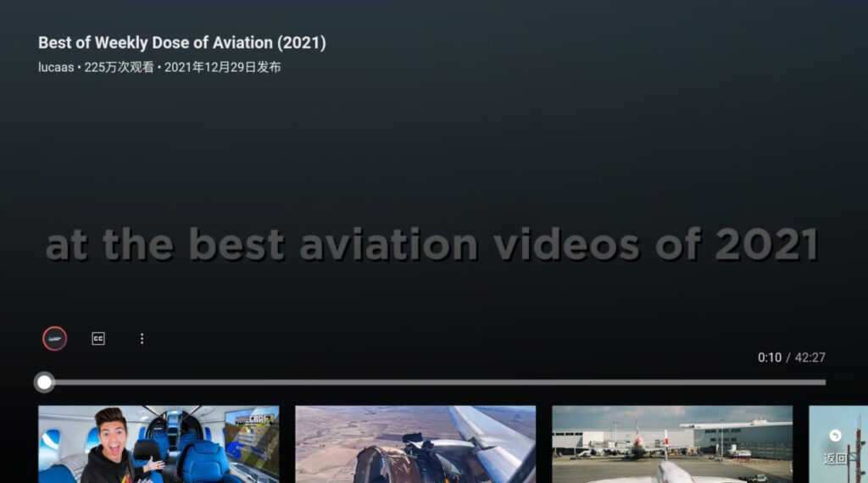The width and height of the screenshot is (868, 483).
Task: Click the 42:27 total duration label
Action: [810, 358]
